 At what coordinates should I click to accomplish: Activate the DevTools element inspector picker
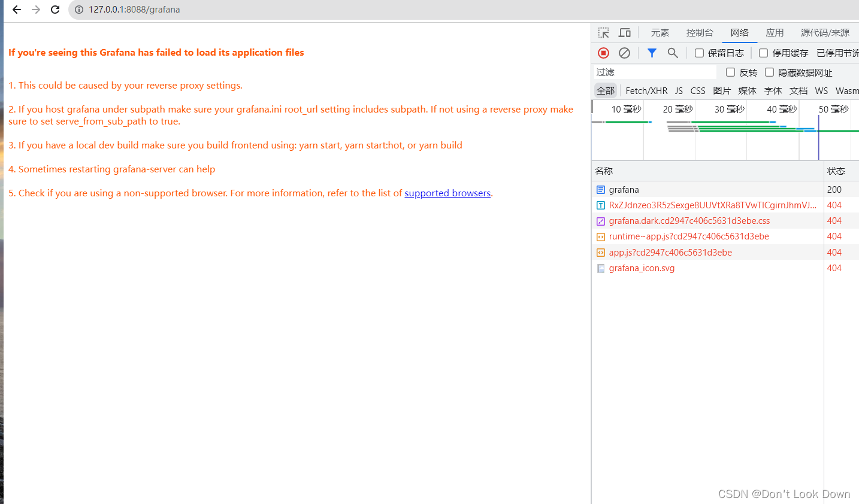pyautogui.click(x=604, y=32)
